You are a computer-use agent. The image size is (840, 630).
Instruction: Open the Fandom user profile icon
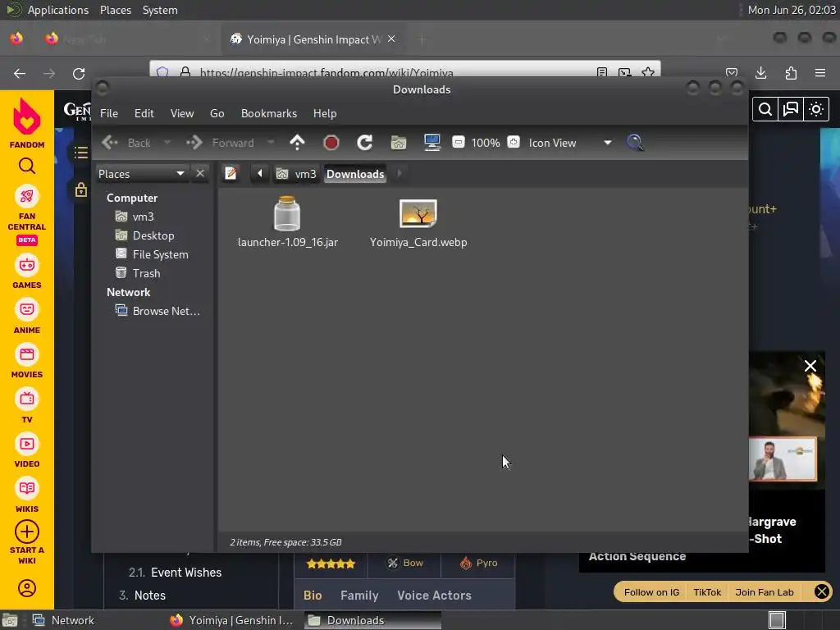point(27,588)
